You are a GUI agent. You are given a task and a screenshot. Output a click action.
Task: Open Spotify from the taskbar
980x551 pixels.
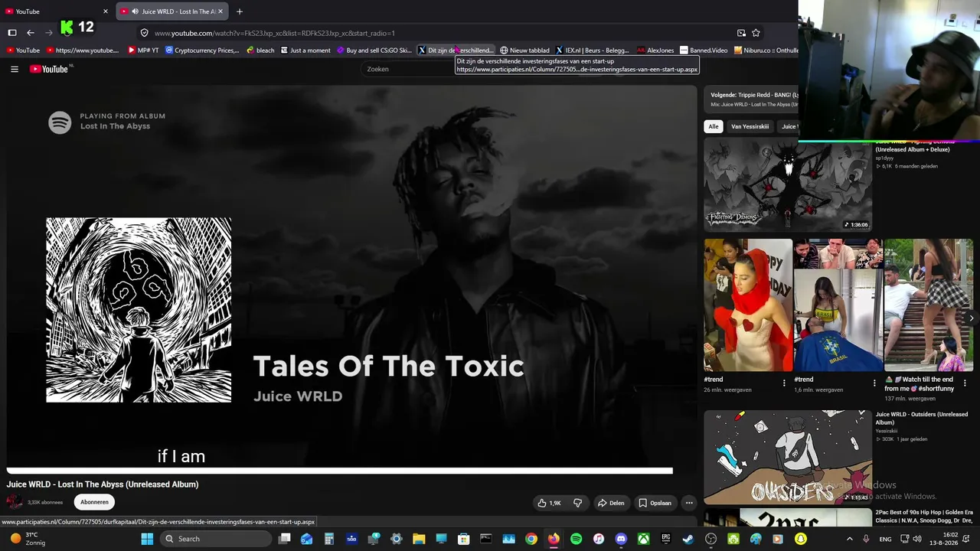pos(576,539)
